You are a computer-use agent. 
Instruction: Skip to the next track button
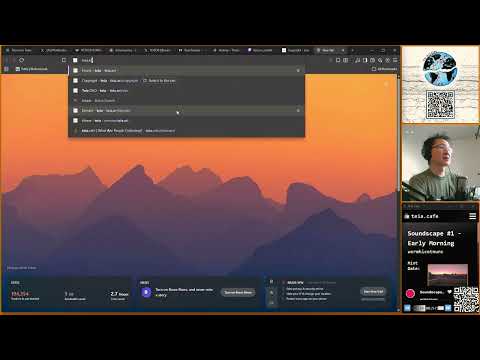(x=448, y=308)
